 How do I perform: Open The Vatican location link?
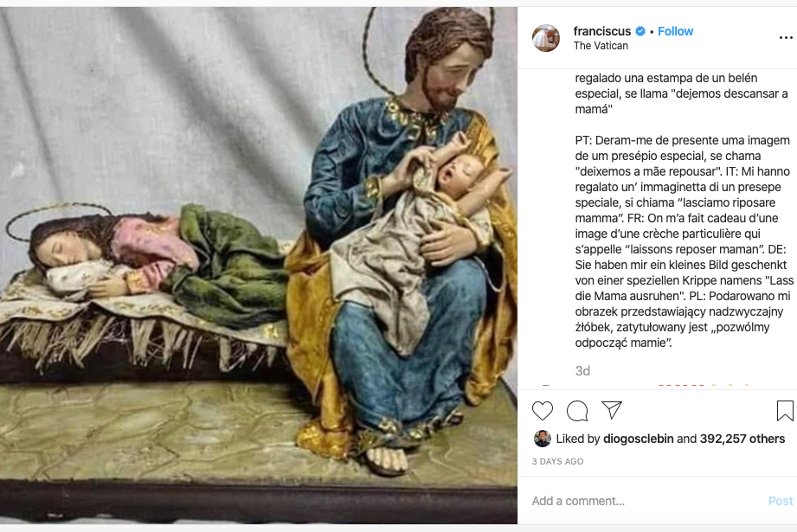pyautogui.click(x=601, y=46)
